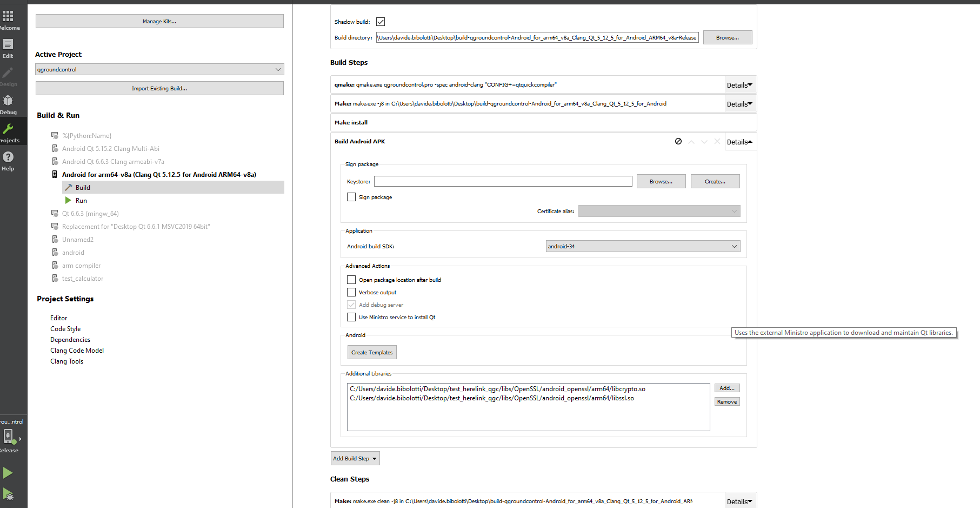This screenshot has height=508, width=980.
Task: Click the green Run button
Action: [x=8, y=473]
